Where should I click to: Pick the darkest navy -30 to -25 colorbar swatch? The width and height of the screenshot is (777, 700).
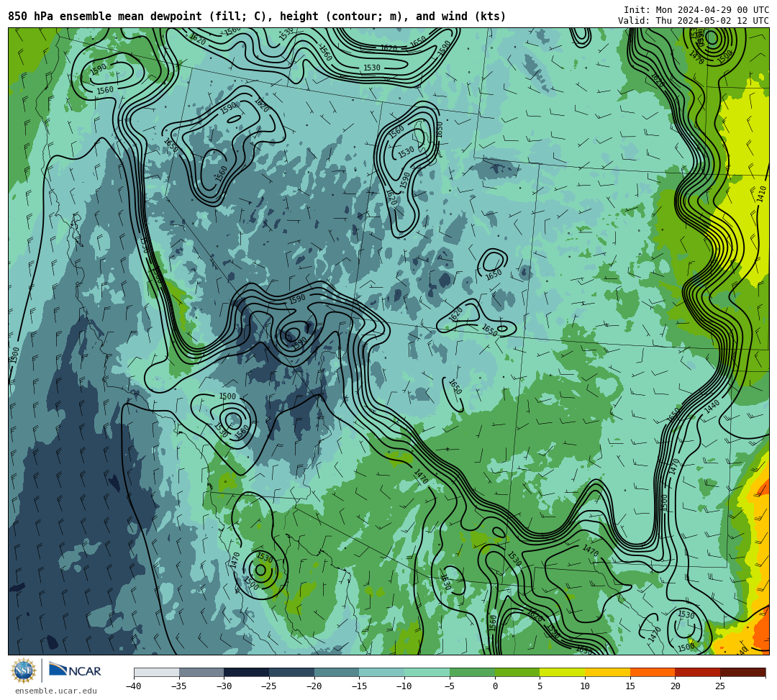pyautogui.click(x=247, y=672)
